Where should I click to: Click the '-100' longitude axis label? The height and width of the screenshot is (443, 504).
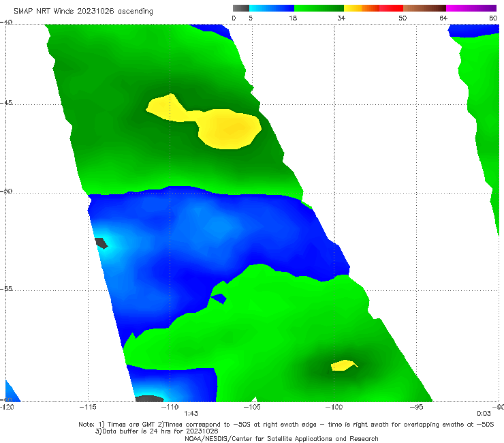click(x=334, y=407)
